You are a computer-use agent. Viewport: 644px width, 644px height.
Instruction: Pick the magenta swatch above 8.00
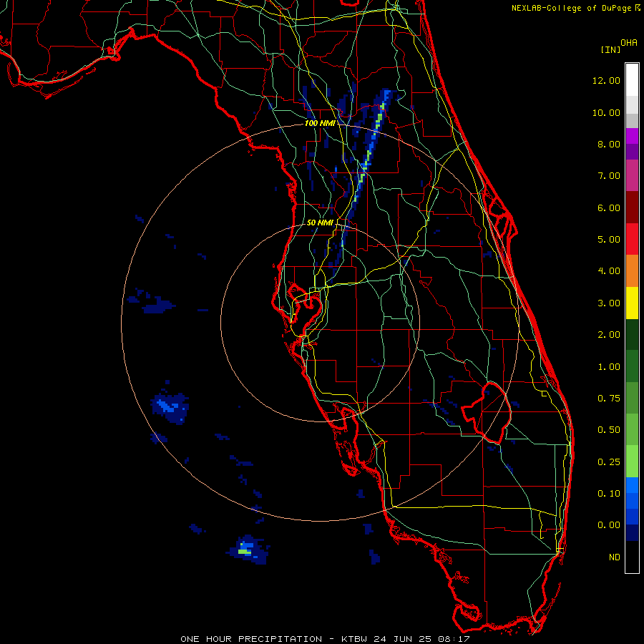(632, 136)
